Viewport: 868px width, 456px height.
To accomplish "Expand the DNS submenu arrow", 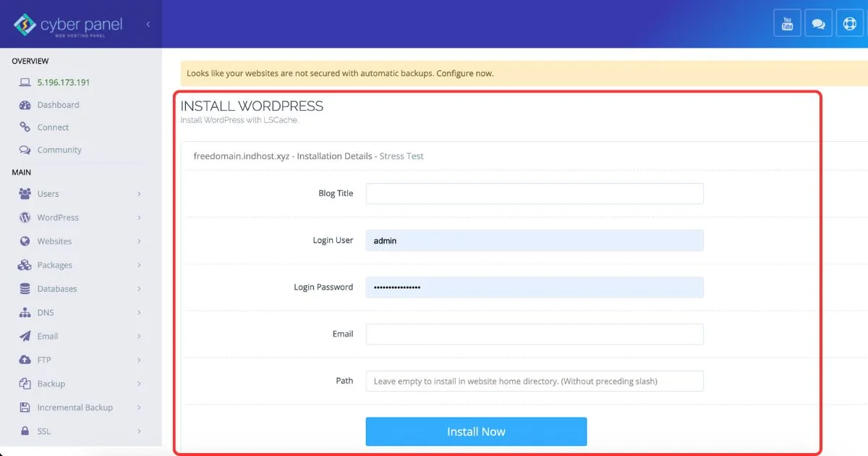I will [x=139, y=313].
